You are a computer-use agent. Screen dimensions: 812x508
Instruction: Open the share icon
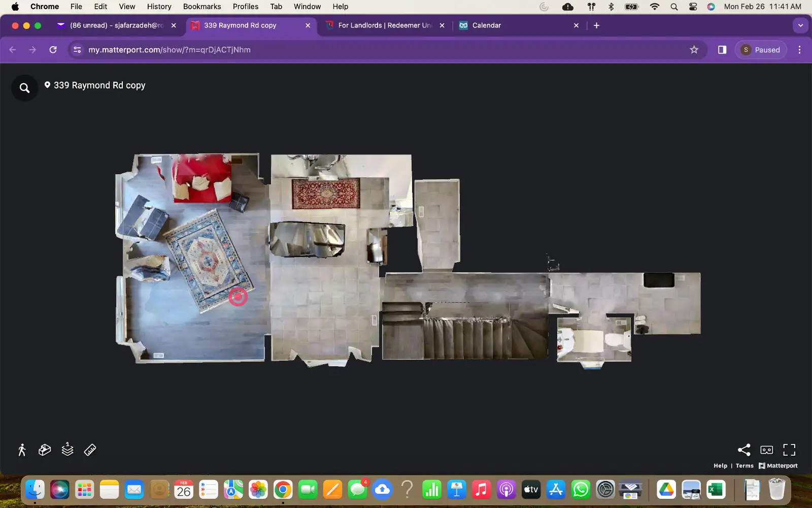743,450
